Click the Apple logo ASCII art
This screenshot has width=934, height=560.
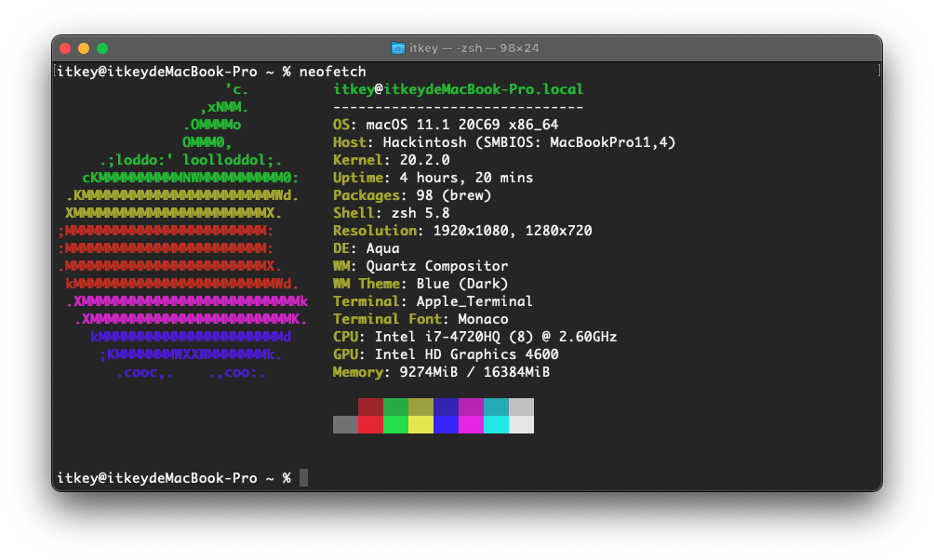[183, 231]
